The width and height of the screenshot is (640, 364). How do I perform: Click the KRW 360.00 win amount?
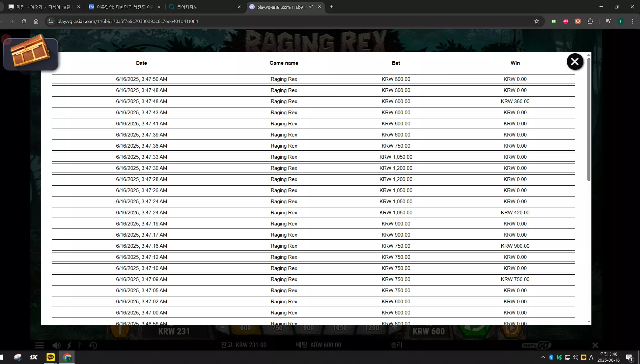[515, 101]
